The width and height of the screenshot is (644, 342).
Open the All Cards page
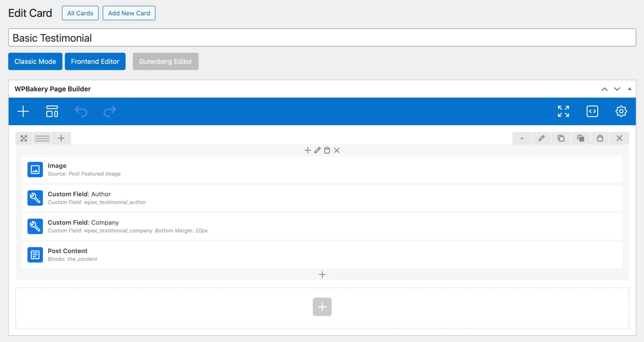pyautogui.click(x=80, y=13)
